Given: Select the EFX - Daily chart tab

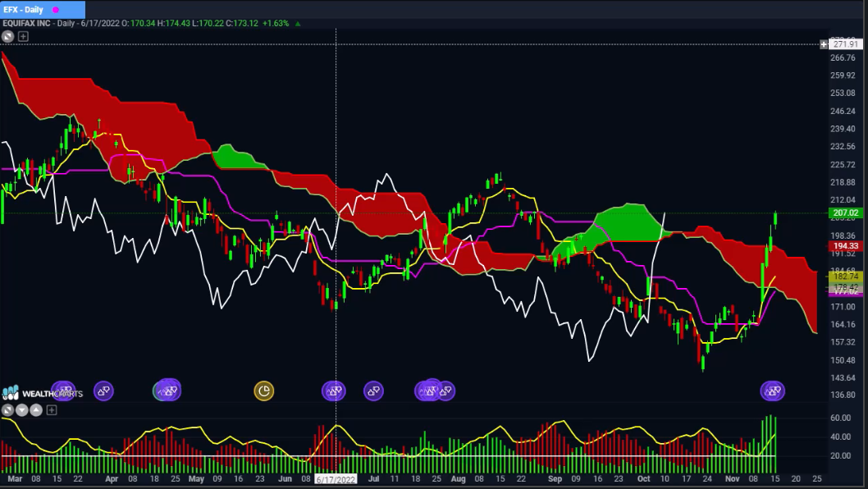Looking at the screenshot, I should [43, 9].
